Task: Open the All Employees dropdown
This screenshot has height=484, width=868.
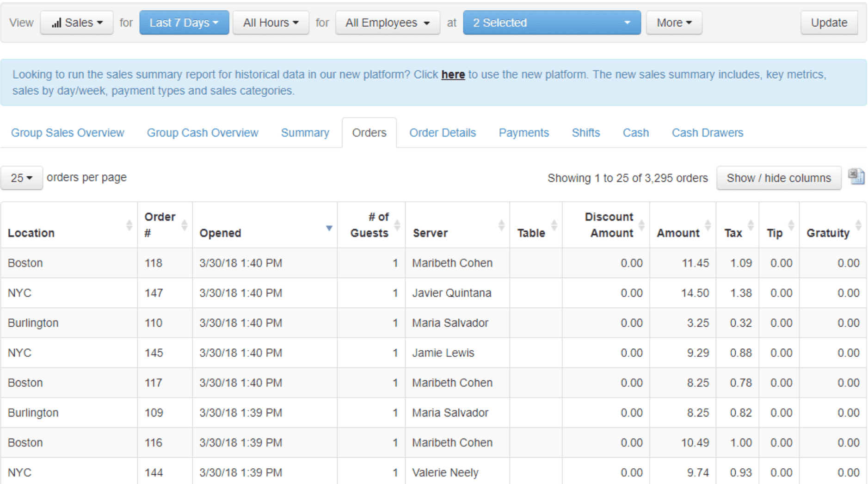Action: coord(388,23)
